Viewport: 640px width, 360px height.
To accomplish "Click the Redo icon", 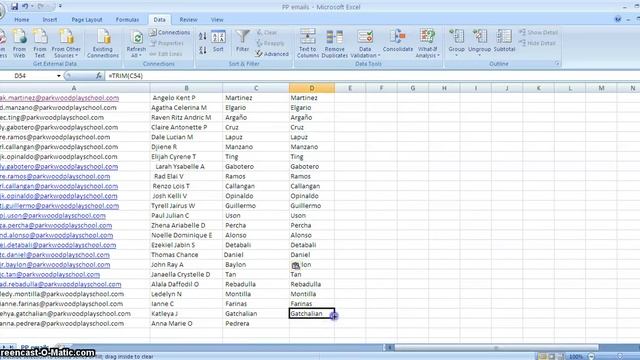I will [40, 6].
